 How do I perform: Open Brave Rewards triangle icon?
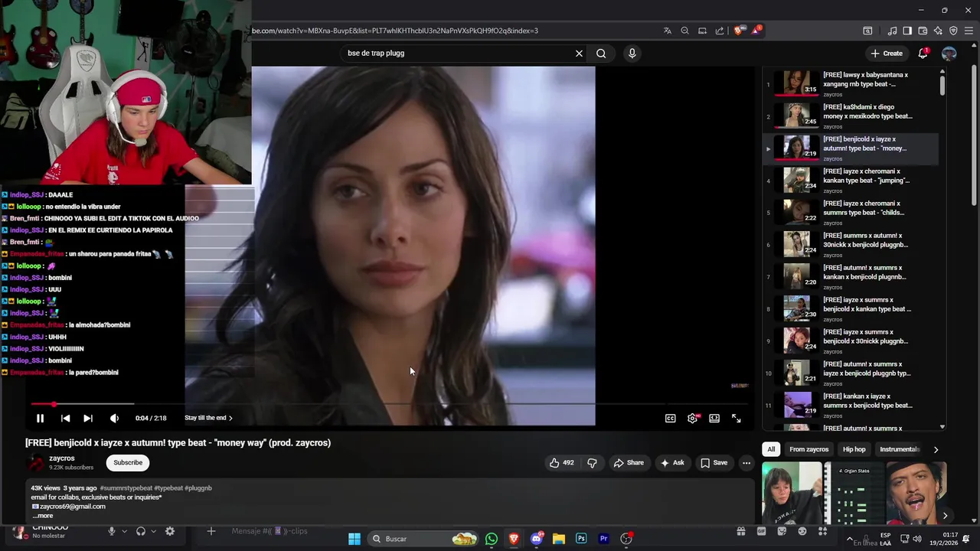(x=756, y=31)
